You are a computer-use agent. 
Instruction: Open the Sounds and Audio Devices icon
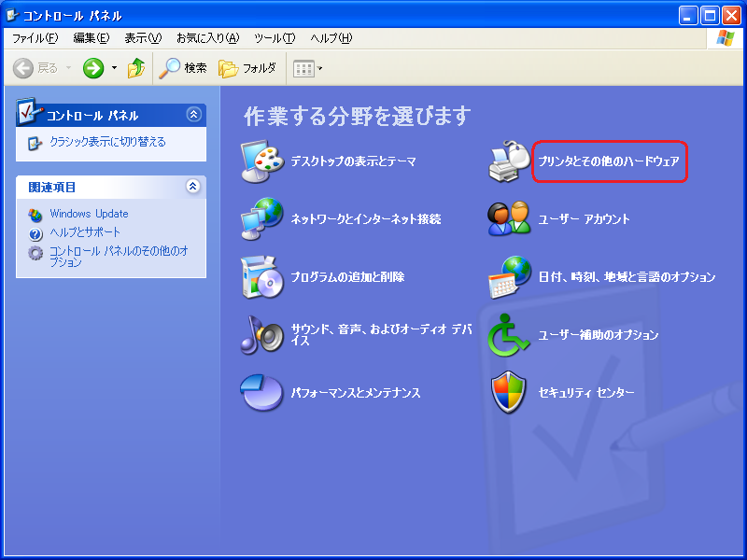click(x=261, y=335)
